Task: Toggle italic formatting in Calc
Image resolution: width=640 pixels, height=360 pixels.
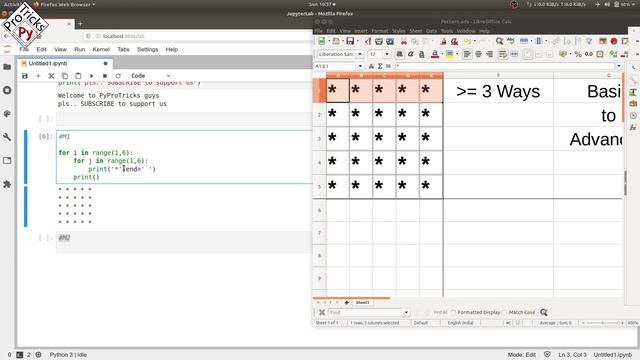Action: coord(411,54)
